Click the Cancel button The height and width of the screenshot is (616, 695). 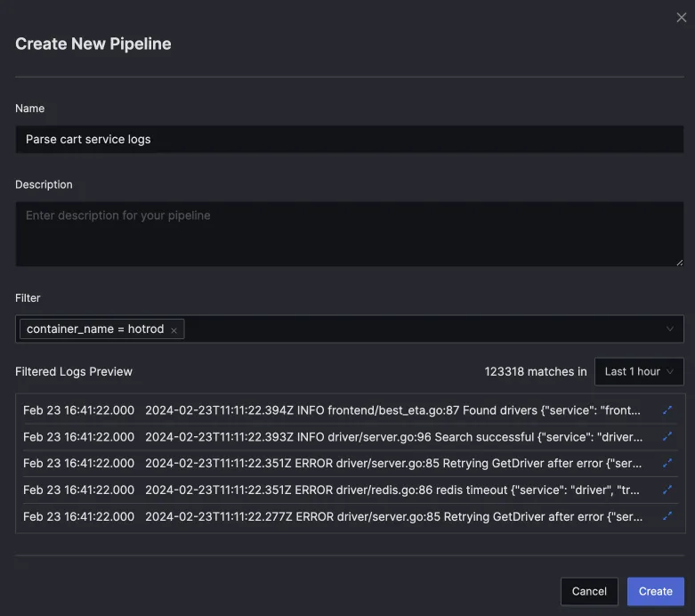pyautogui.click(x=589, y=591)
